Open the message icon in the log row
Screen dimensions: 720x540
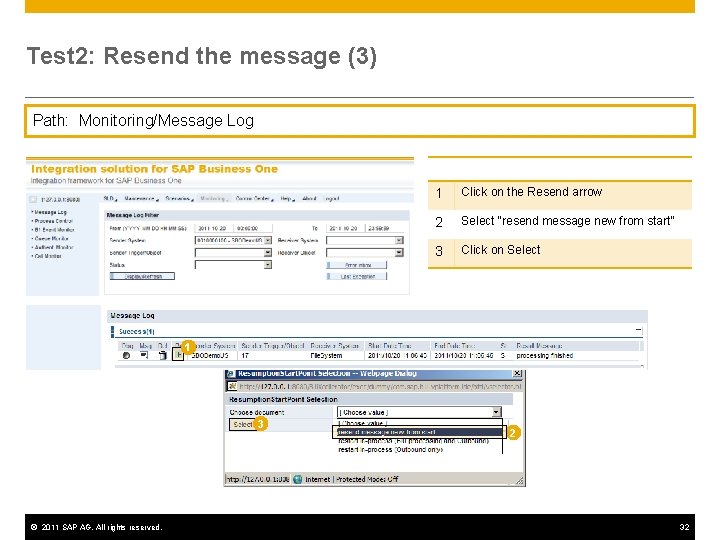pos(144,355)
